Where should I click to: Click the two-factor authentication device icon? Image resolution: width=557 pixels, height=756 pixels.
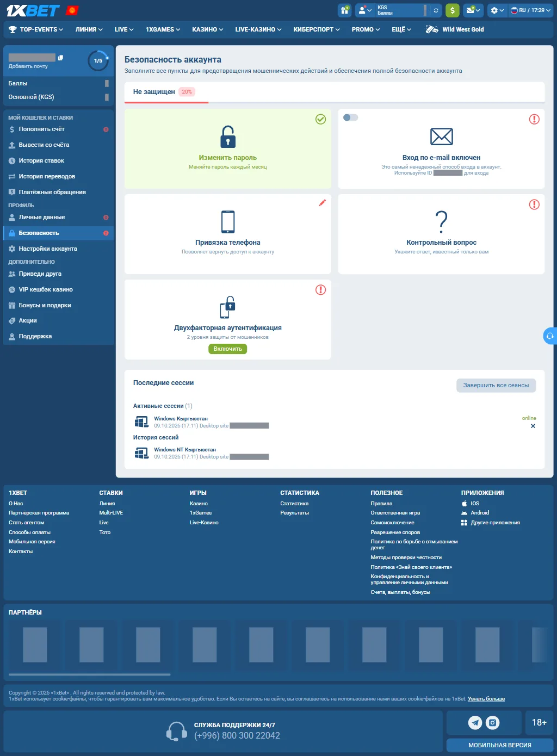[x=228, y=307]
